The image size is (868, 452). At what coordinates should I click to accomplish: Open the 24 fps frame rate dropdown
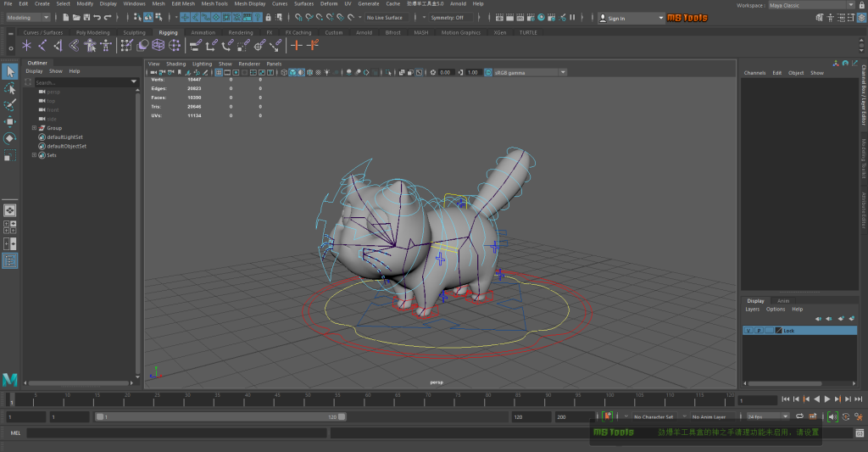pyautogui.click(x=767, y=416)
